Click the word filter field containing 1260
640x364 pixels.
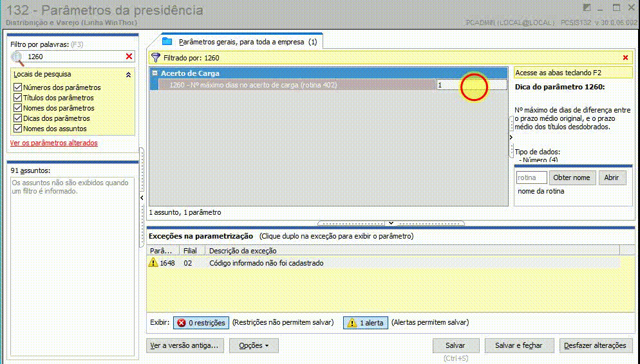tap(74, 57)
